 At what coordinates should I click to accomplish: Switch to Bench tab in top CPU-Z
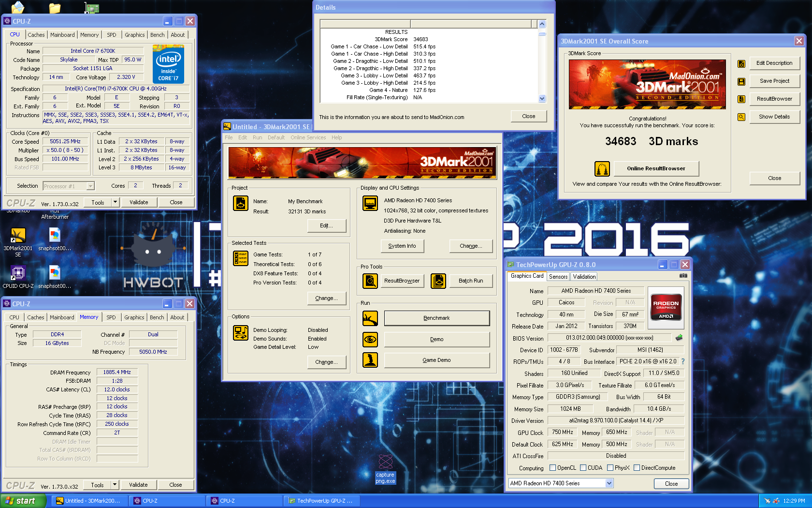(157, 35)
